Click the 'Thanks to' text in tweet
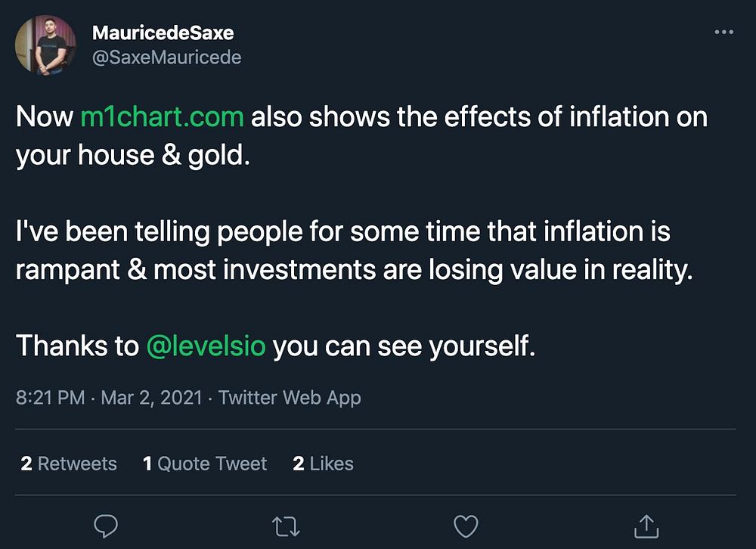 click(x=76, y=346)
